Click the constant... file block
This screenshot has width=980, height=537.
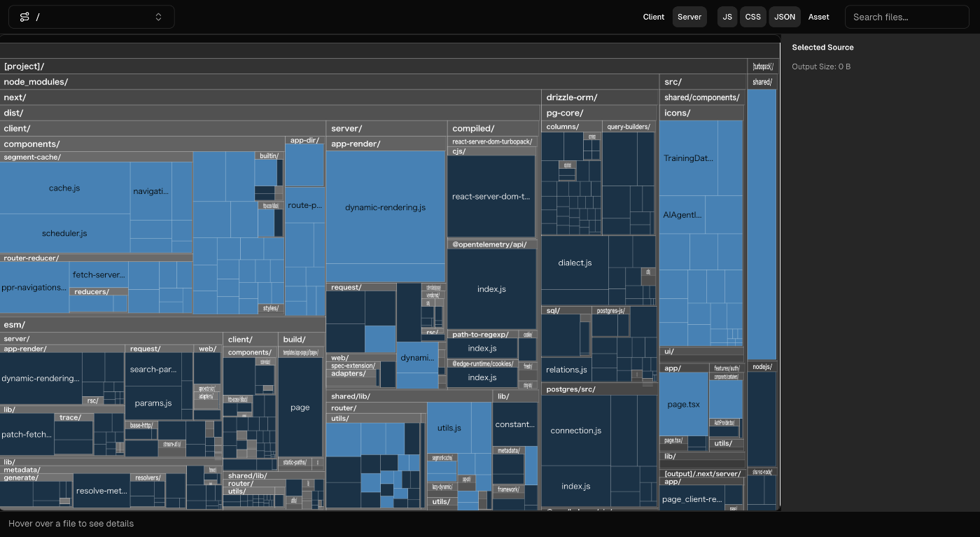point(514,424)
